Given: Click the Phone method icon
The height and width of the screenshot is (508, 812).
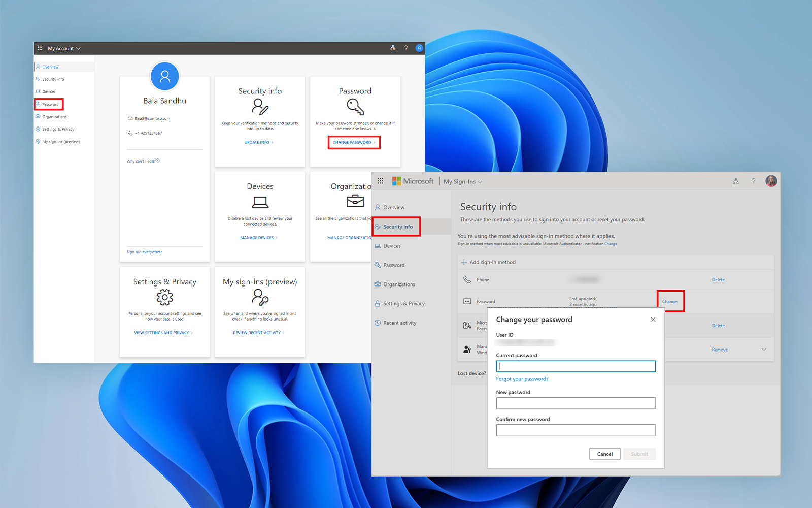Looking at the screenshot, I should [467, 279].
